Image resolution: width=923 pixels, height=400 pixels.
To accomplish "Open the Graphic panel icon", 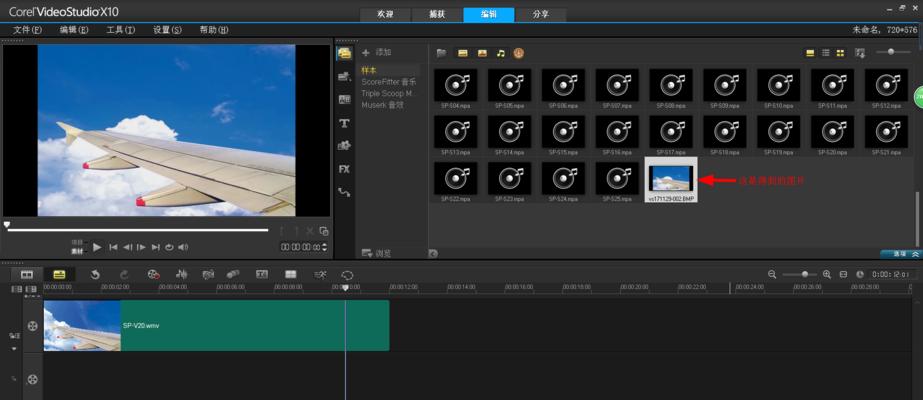I will tap(344, 145).
